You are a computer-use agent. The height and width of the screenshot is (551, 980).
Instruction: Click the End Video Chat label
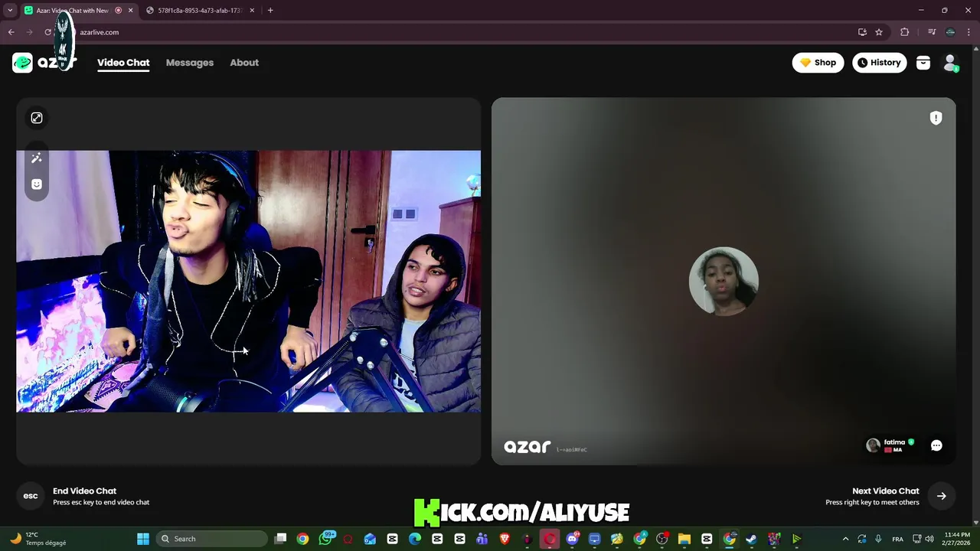pos(84,491)
